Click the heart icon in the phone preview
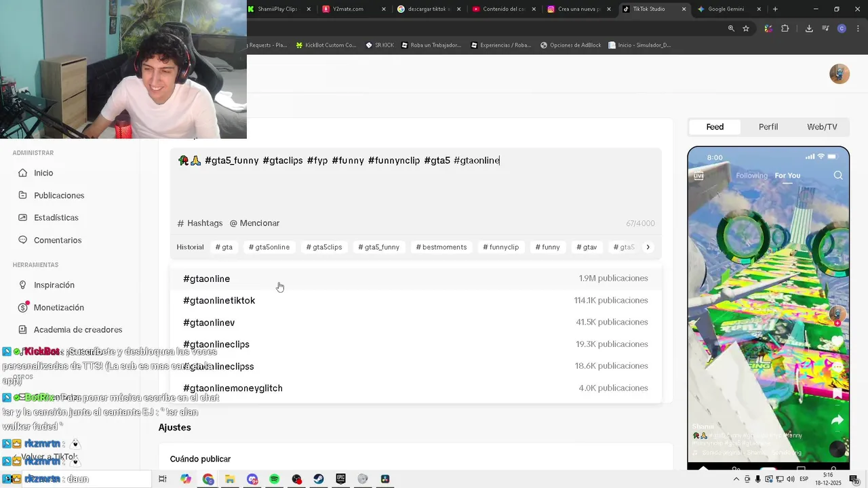868x488 pixels. pyautogui.click(x=837, y=341)
